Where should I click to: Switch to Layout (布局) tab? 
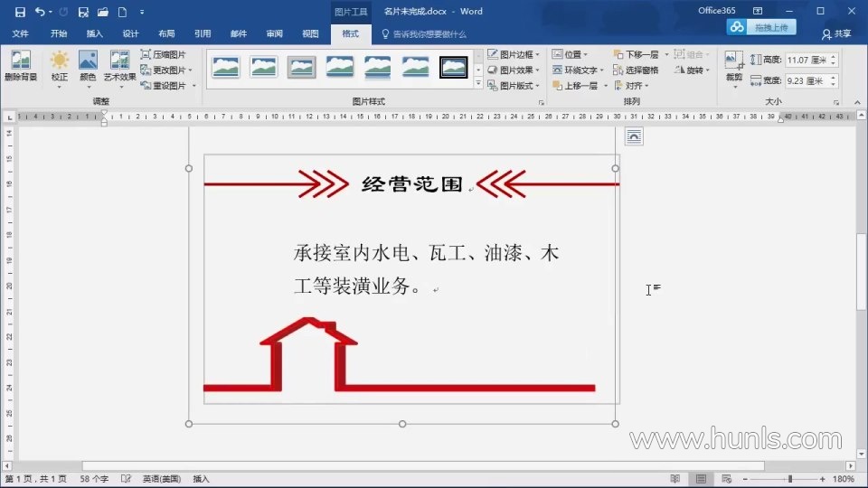[x=166, y=33]
